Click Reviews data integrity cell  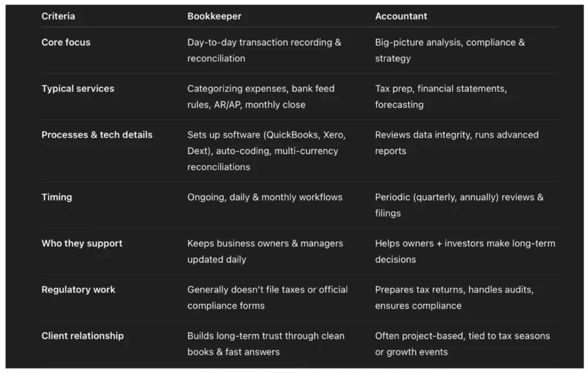click(x=457, y=143)
